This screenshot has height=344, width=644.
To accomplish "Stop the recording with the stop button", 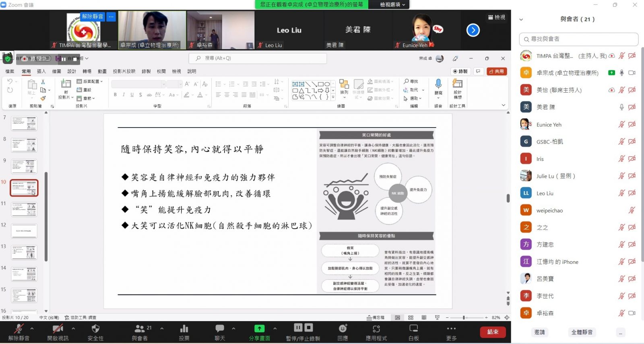I will (x=309, y=328).
